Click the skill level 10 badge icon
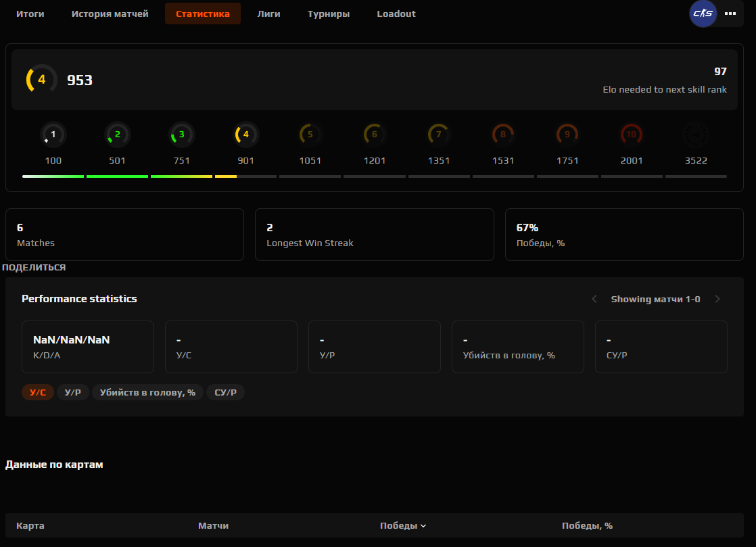 [632, 134]
